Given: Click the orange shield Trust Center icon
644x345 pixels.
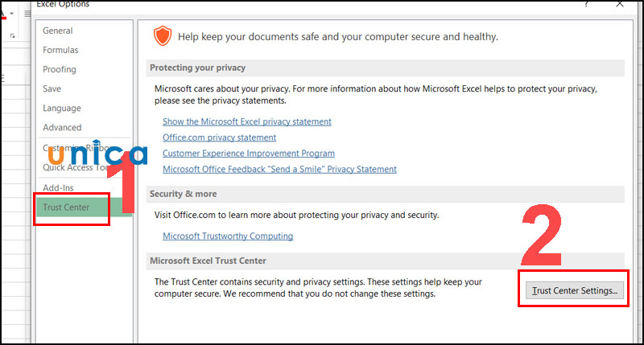Looking at the screenshot, I should [x=163, y=36].
